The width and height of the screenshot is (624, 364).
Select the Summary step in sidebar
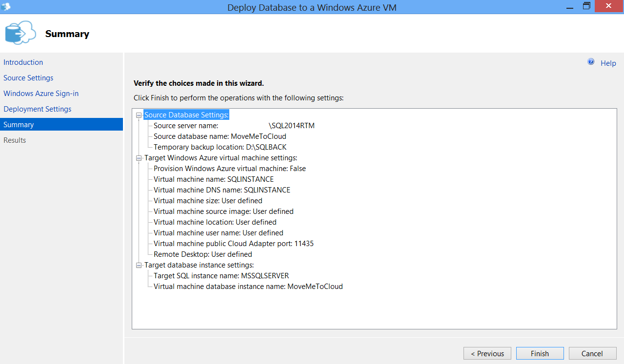click(19, 125)
